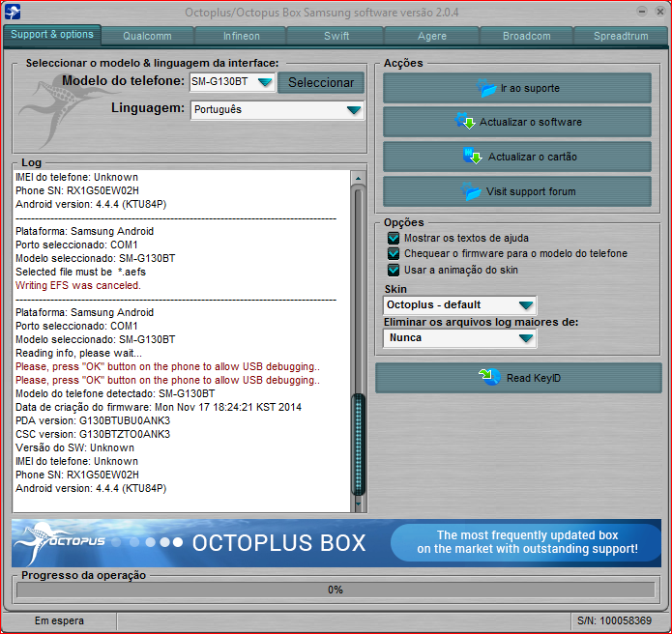Viewport: 672px width, 634px height.
Task: Click the Progresso da operação 0% bar
Action: coord(336,590)
